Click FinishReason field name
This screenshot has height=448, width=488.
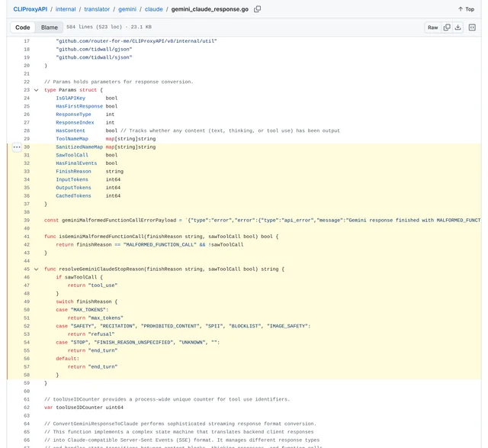point(73,172)
